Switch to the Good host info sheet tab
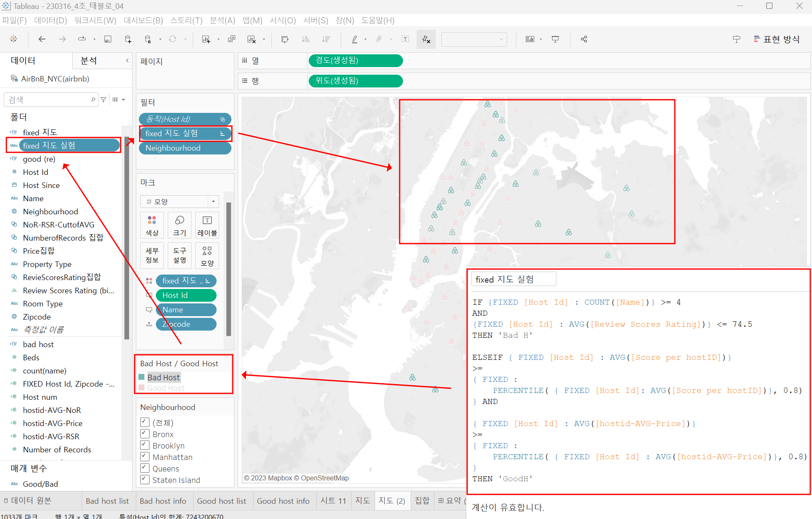Image resolution: width=812 pixels, height=519 pixels. pos(283,501)
